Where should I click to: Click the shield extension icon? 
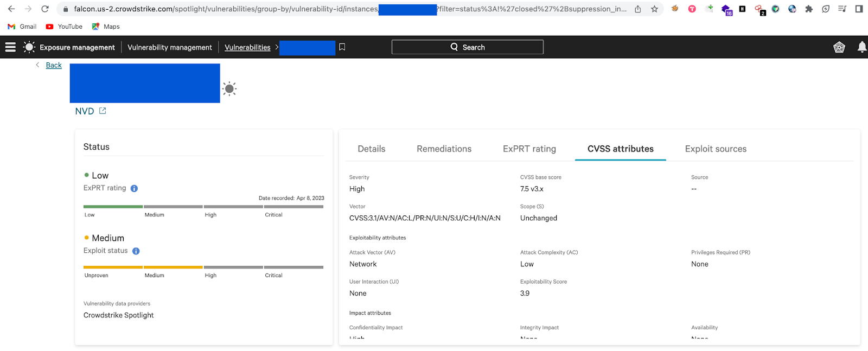click(x=776, y=9)
